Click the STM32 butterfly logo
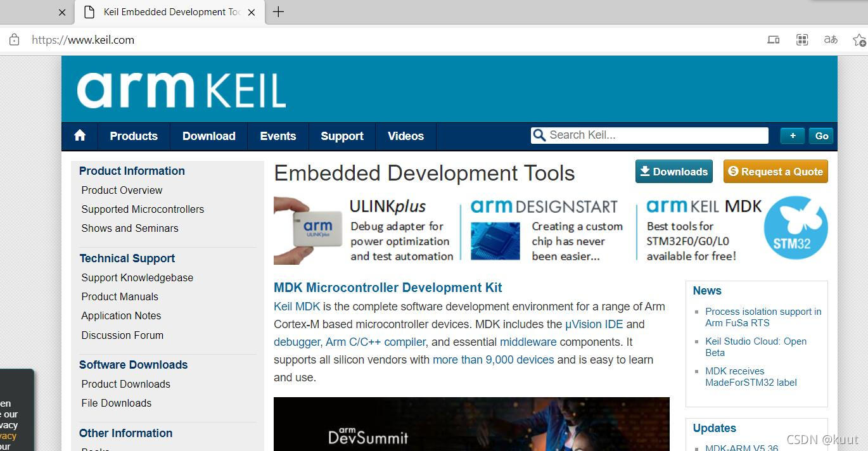Image resolution: width=868 pixels, height=451 pixels. click(796, 227)
